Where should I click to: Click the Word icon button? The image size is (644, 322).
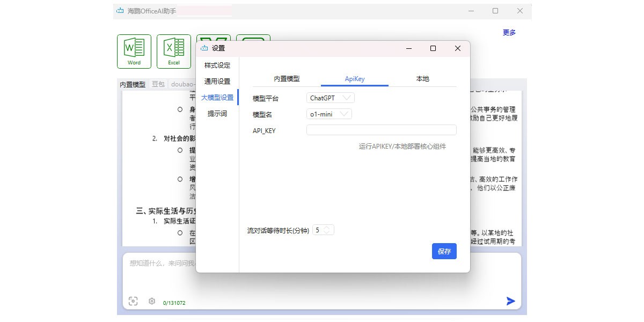point(134,52)
